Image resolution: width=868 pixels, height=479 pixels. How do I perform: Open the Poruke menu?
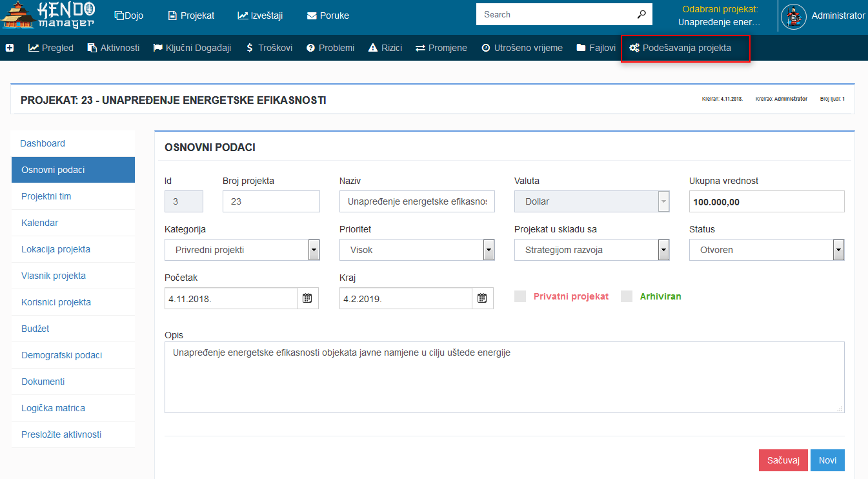click(x=328, y=15)
